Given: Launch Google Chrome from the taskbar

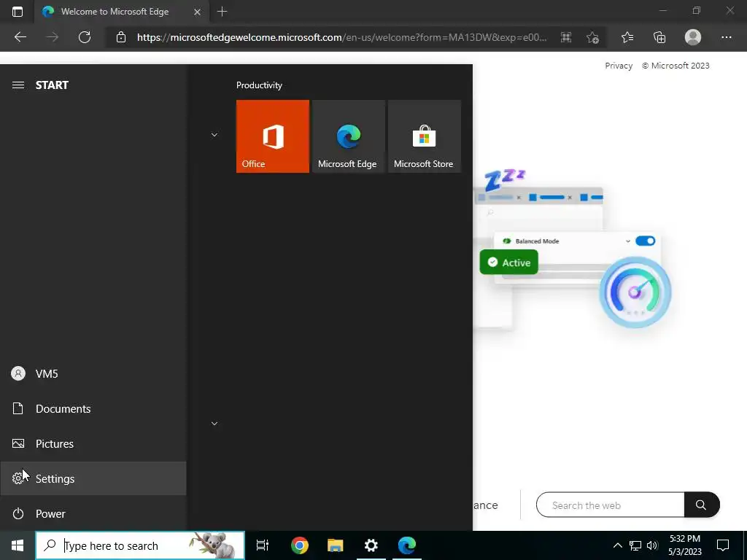Looking at the screenshot, I should 300,545.
